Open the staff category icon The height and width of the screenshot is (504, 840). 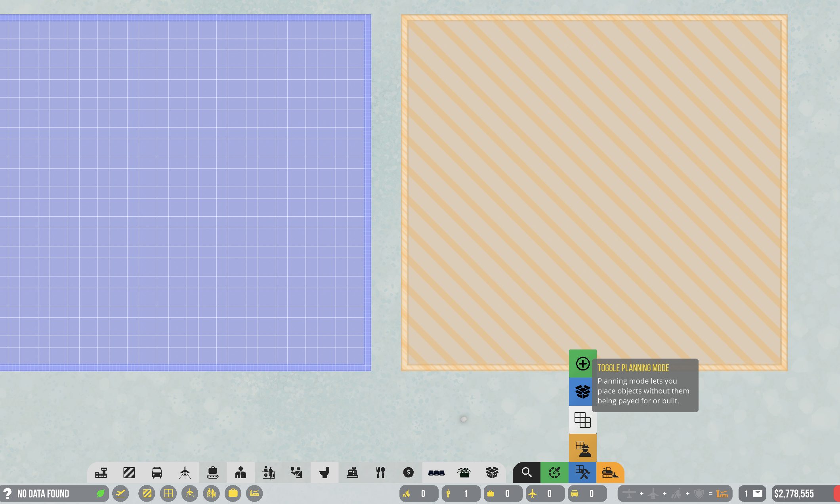[x=241, y=472]
